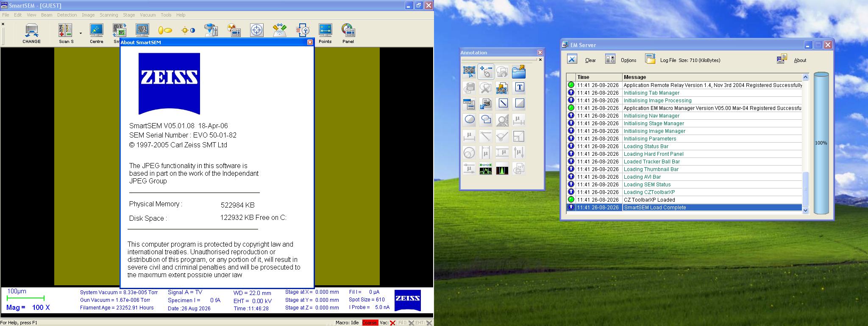Screen dimensions: 868x326
Task: Select the overlapping ellipse and rectangle annotation tool
Action: click(486, 120)
